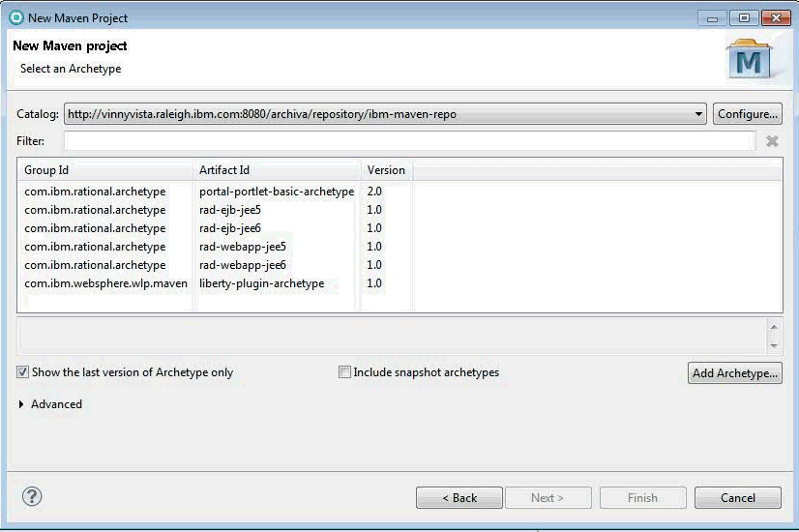Click the Add Archetype... button
The width and height of the screenshot is (799, 532).
(x=734, y=373)
